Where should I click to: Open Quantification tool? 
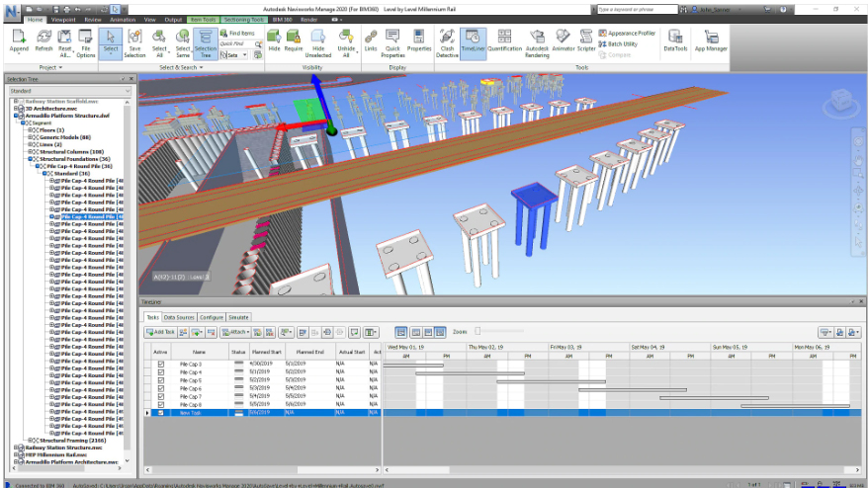tap(504, 42)
